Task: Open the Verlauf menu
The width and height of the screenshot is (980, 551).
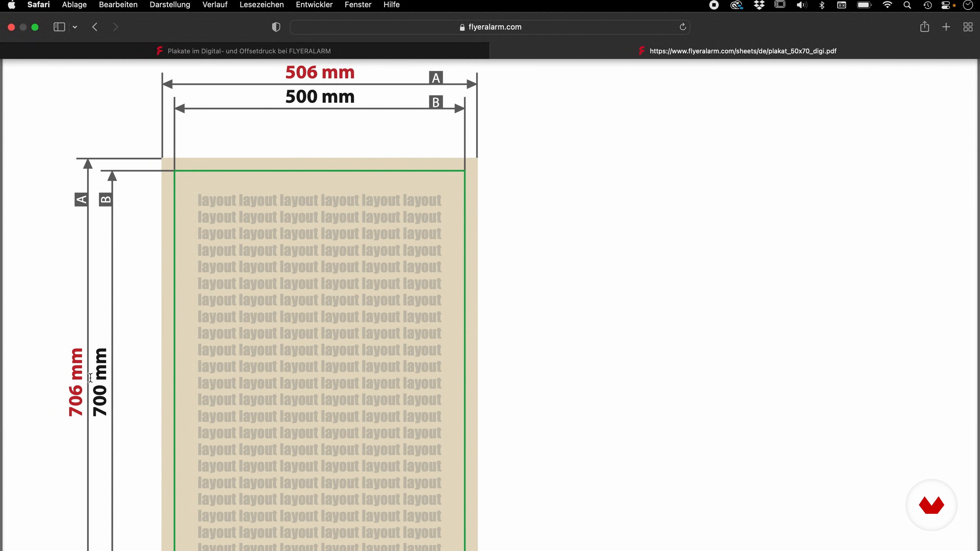Action: (x=215, y=5)
